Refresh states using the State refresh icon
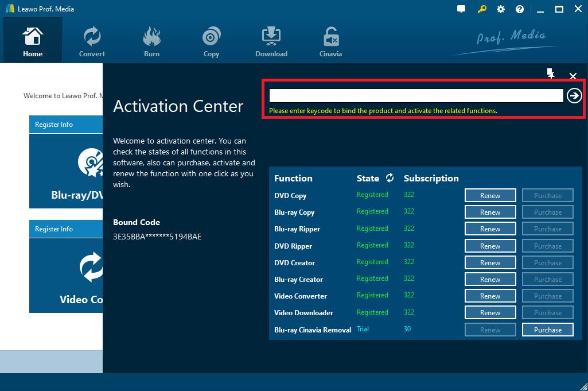 click(390, 178)
